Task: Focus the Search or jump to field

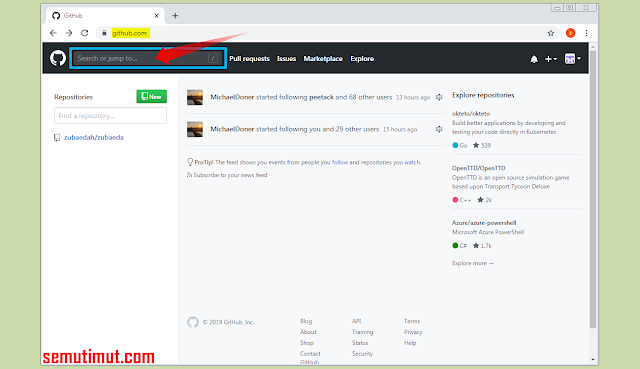Action: pyautogui.click(x=148, y=58)
